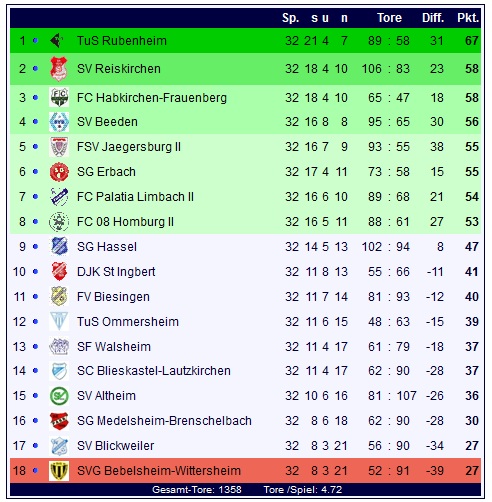492x502 pixels.
Task: Click the blue dot beside rank 5
Action: (x=35, y=147)
